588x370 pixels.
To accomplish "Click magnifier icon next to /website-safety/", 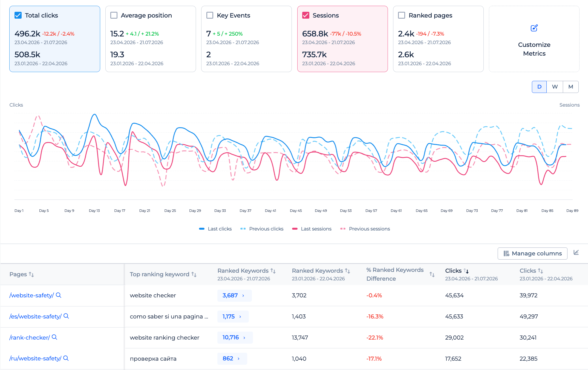I will tap(59, 295).
